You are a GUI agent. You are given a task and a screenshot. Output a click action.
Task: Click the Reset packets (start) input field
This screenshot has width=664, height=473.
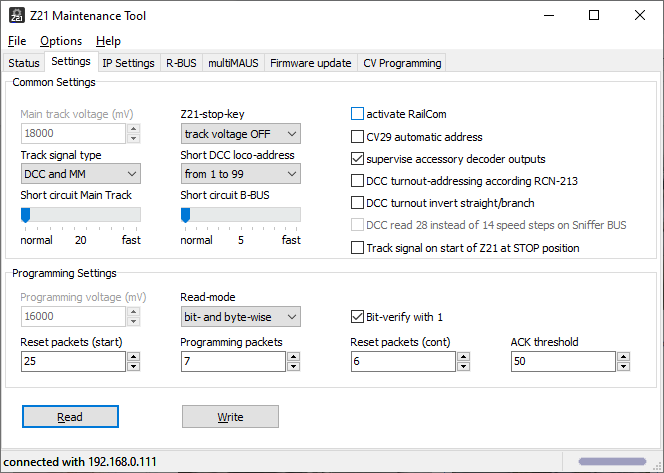click(x=73, y=361)
